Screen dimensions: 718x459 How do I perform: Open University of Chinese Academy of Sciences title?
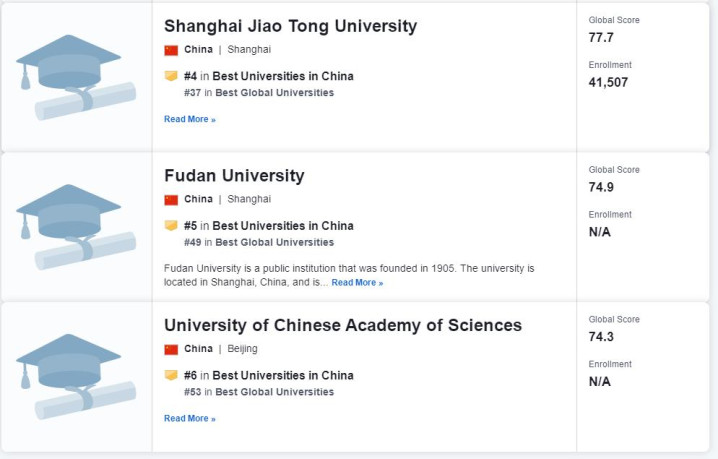343,325
